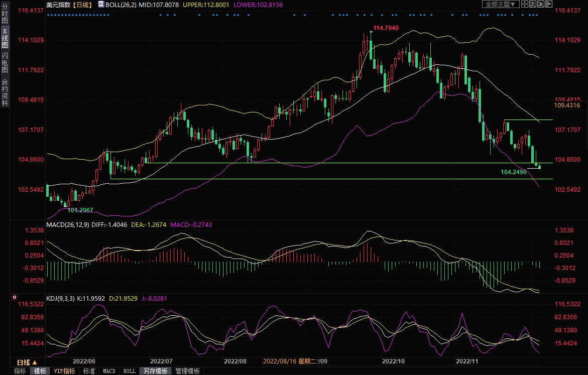Image resolution: width=588 pixels, height=375 pixels.
Task: Select the 模板 bottom tab
Action: [40, 371]
